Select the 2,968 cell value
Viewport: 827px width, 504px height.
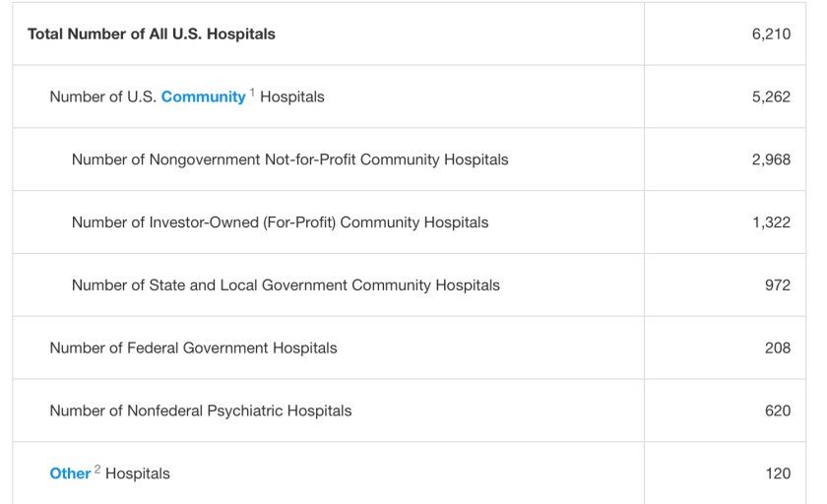[x=770, y=159]
